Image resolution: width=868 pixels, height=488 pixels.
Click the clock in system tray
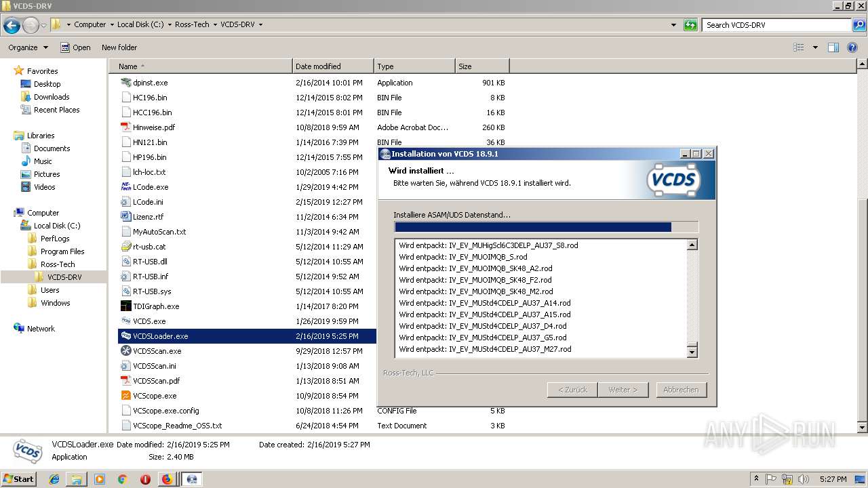tap(833, 479)
